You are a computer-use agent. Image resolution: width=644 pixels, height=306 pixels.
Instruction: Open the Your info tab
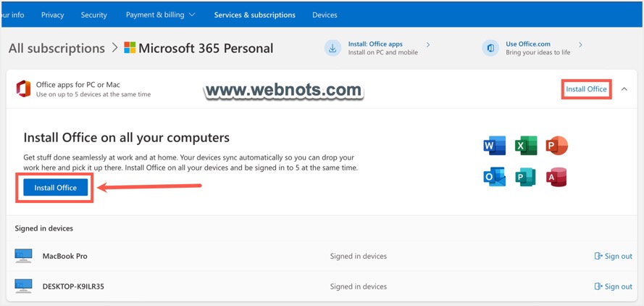pyautogui.click(x=12, y=15)
